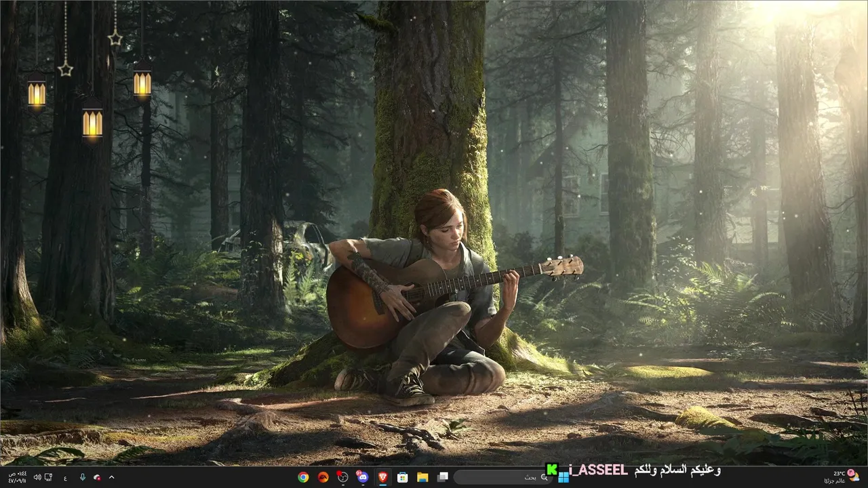Image resolution: width=868 pixels, height=488 pixels.
Task: Open Discord from the taskbar
Action: coord(363,477)
